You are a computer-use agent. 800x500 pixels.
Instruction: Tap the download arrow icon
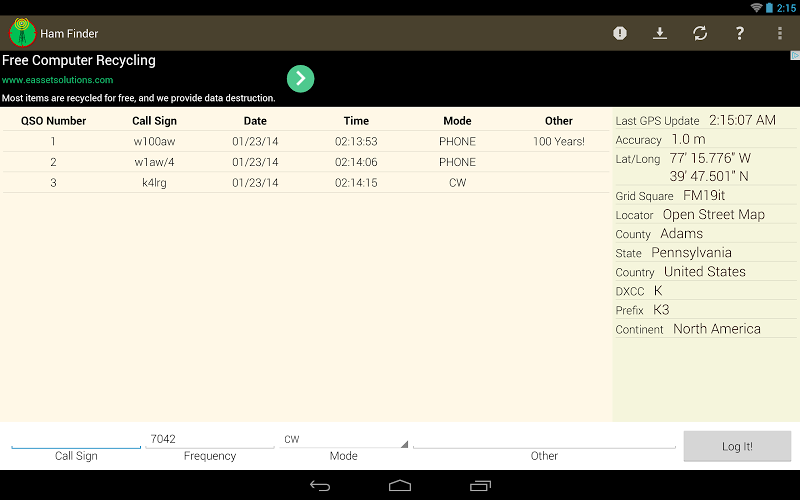pyautogui.click(x=660, y=33)
